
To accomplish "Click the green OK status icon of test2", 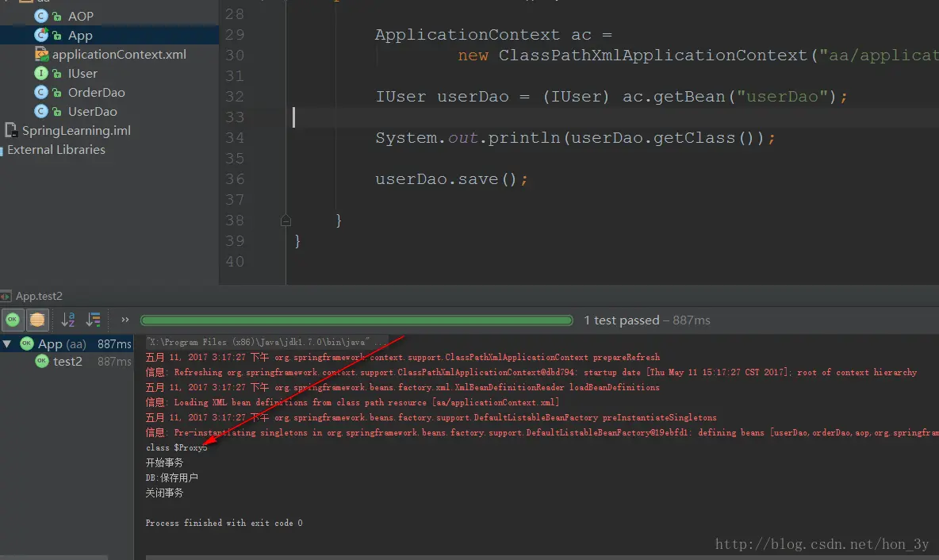I will click(x=41, y=361).
